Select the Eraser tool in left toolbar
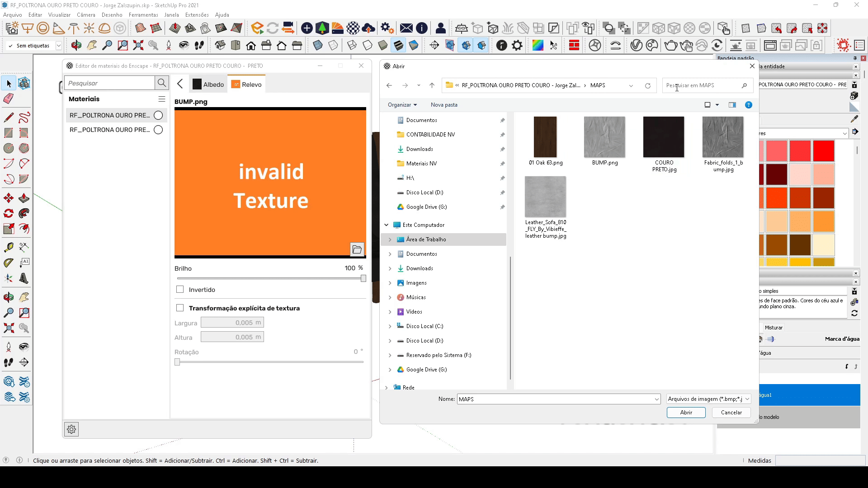This screenshot has height=488, width=868. click(9, 99)
